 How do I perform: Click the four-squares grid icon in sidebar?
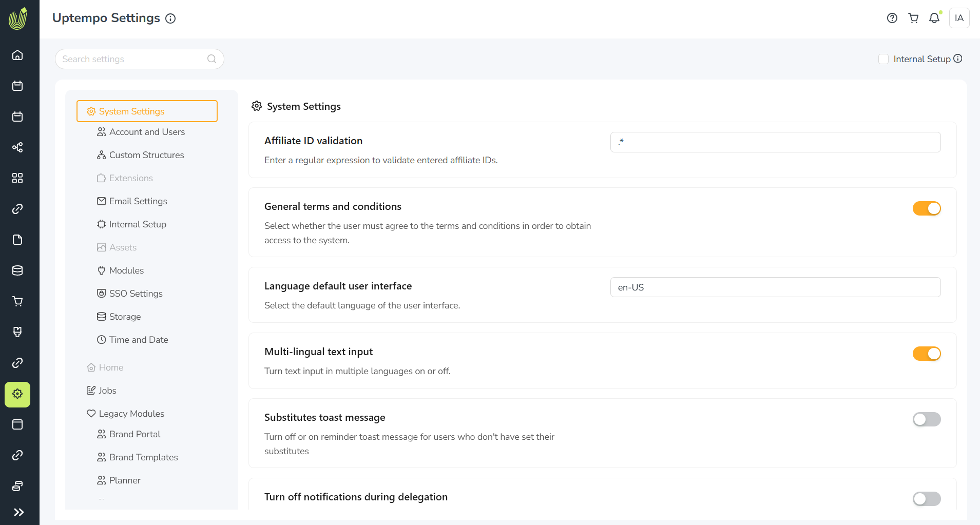pyautogui.click(x=17, y=178)
